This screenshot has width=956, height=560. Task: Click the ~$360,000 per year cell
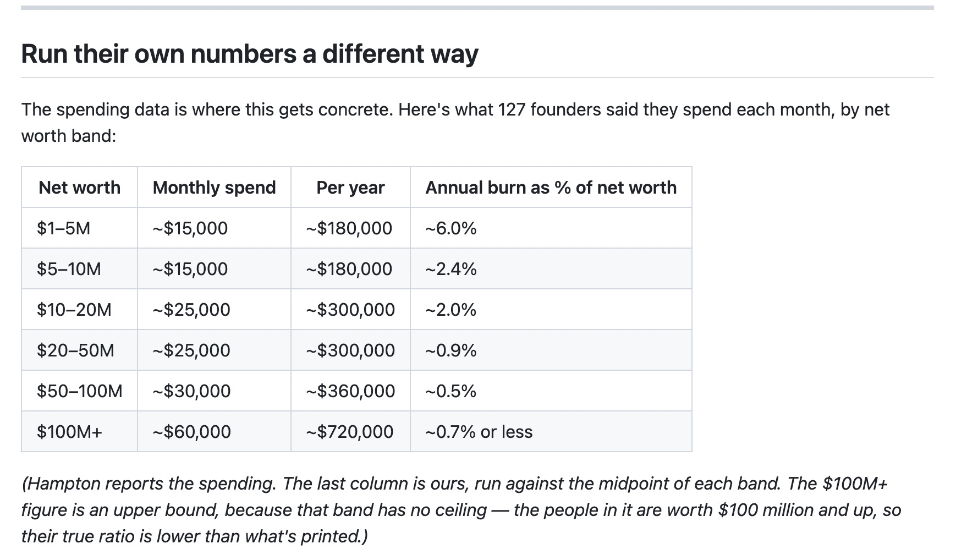pyautogui.click(x=350, y=391)
